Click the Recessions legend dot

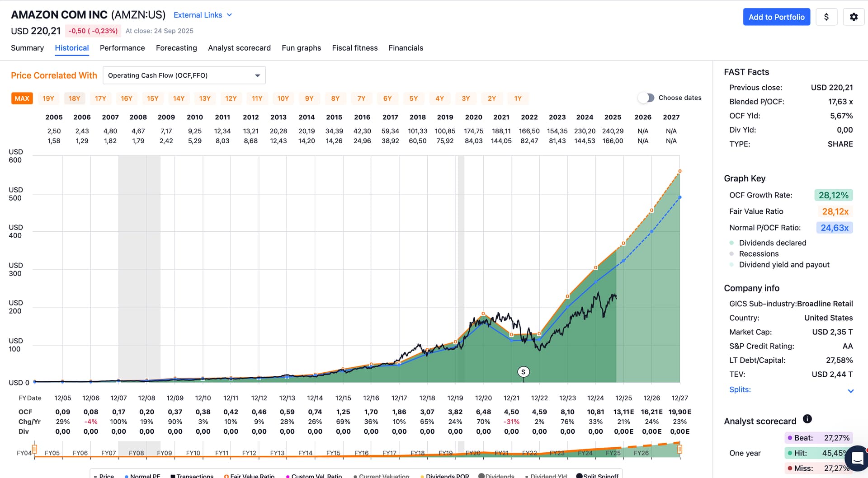pyautogui.click(x=731, y=254)
